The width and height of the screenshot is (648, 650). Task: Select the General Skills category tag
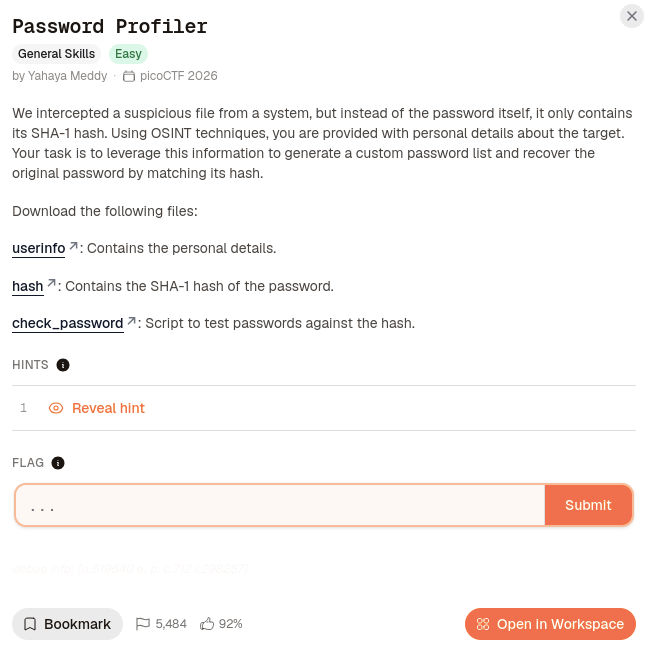(56, 54)
